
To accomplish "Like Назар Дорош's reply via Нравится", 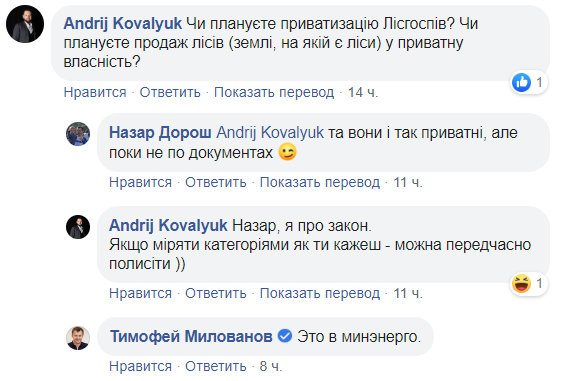I will 141,182.
